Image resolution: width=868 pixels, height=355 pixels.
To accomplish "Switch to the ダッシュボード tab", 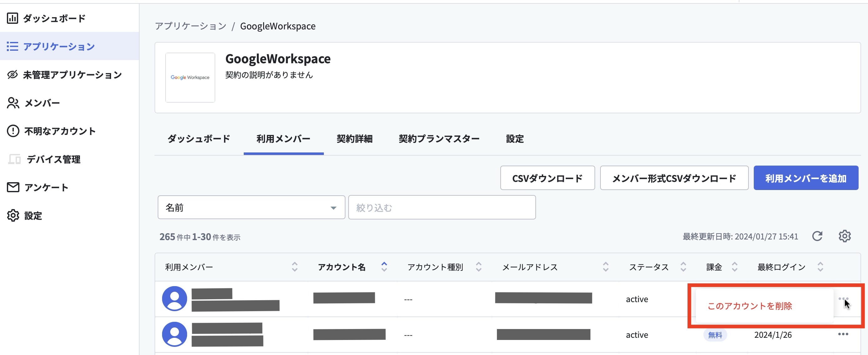I will click(x=199, y=139).
